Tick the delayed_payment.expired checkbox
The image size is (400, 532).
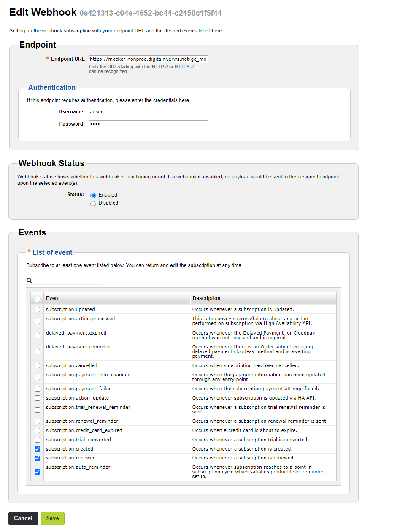pos(38,335)
